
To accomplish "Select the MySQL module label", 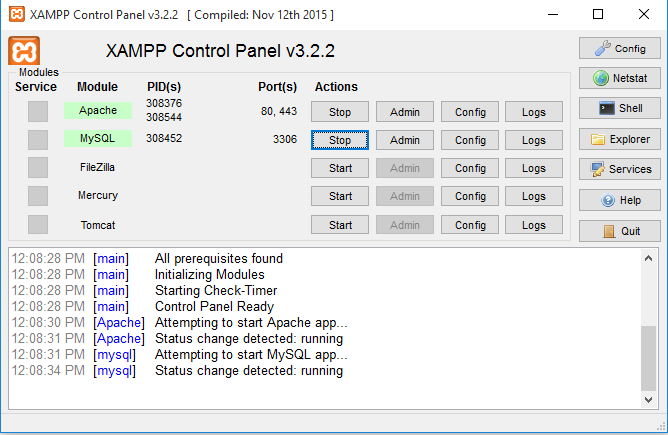I will (x=98, y=138).
